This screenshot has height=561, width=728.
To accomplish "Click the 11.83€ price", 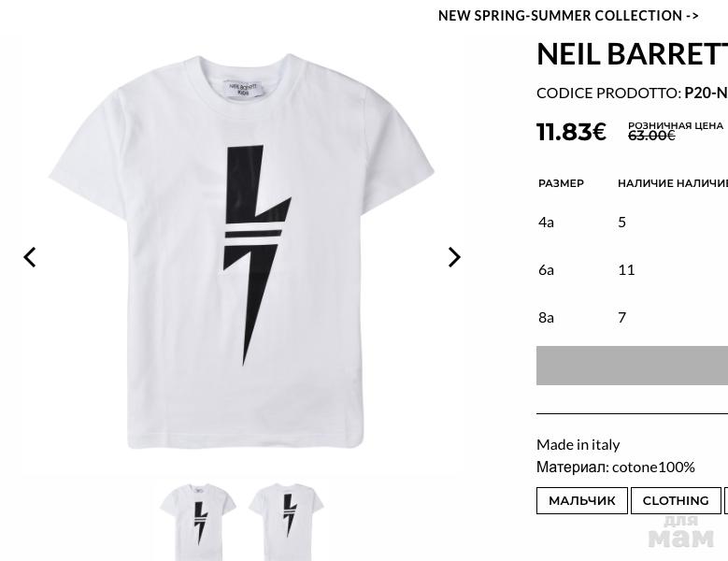I will click(x=571, y=132).
